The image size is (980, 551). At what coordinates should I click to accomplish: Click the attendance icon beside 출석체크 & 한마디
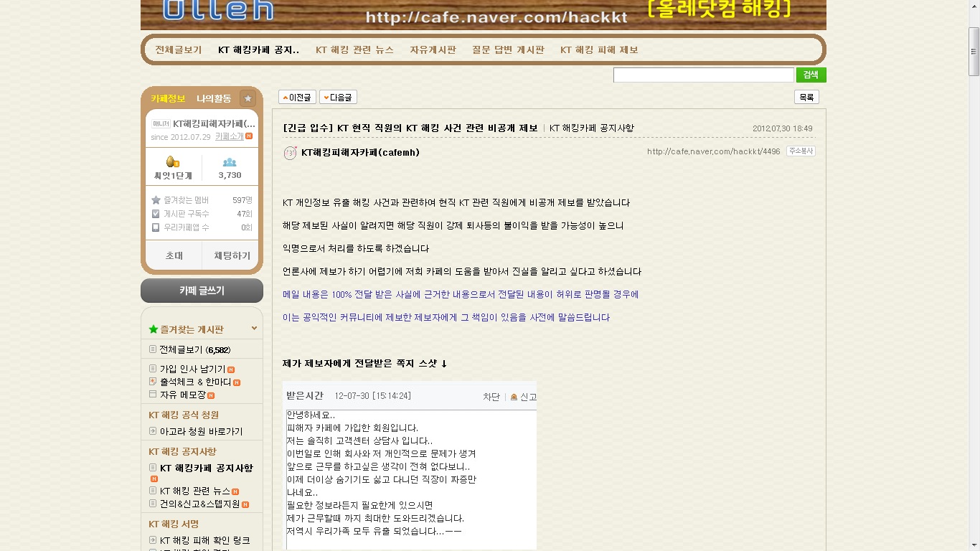click(153, 382)
